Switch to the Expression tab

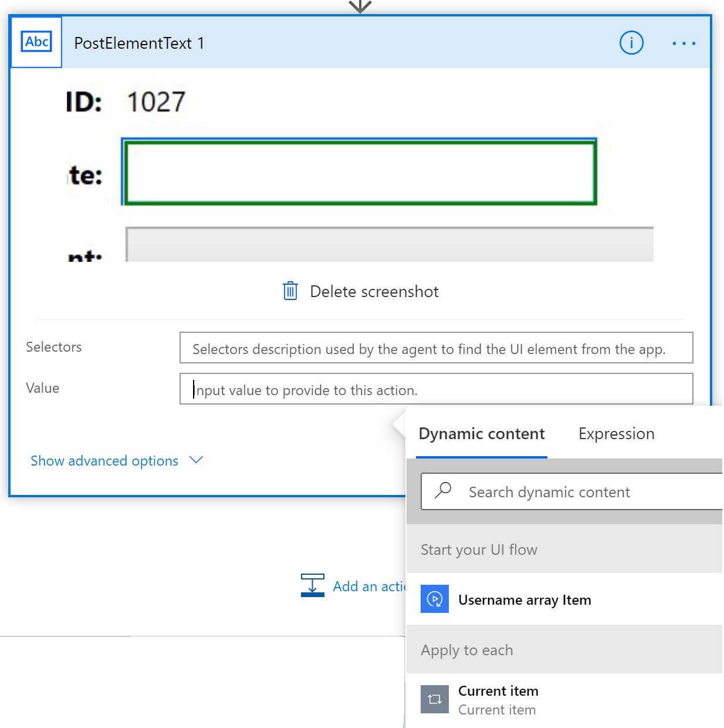click(x=616, y=434)
